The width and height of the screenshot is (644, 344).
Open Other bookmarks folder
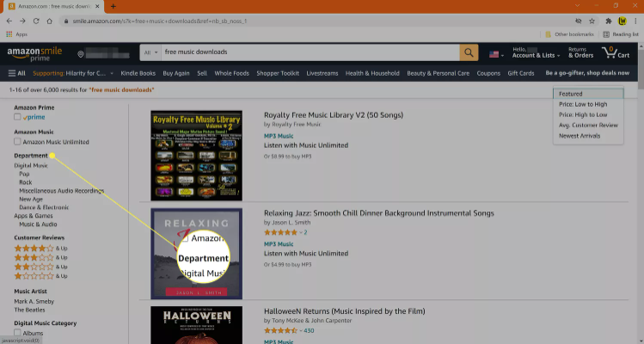click(x=569, y=34)
